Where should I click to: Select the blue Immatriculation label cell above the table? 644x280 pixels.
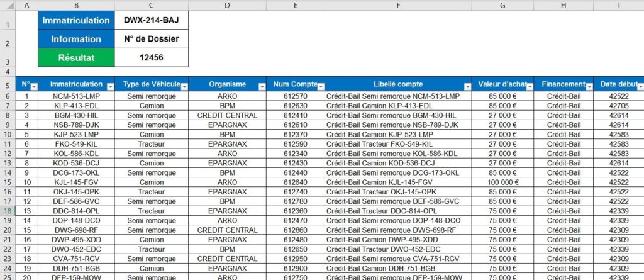pos(76,20)
